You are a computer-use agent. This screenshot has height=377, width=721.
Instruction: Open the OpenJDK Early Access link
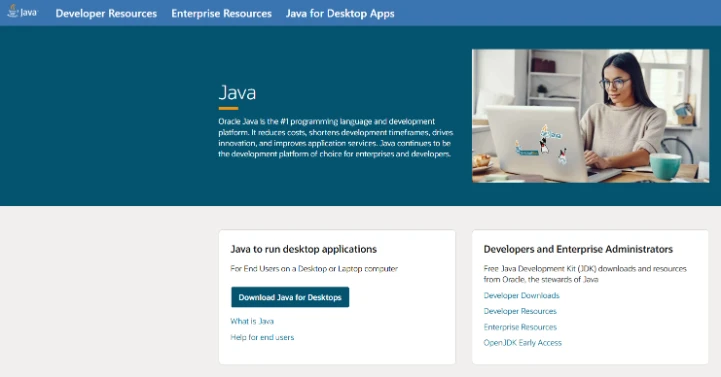point(522,343)
